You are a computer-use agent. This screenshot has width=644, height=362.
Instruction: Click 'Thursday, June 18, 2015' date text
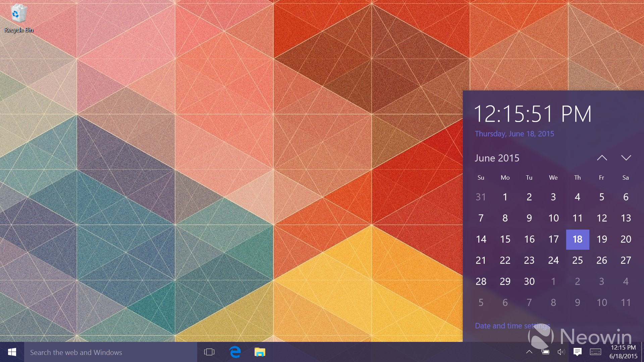pyautogui.click(x=514, y=134)
